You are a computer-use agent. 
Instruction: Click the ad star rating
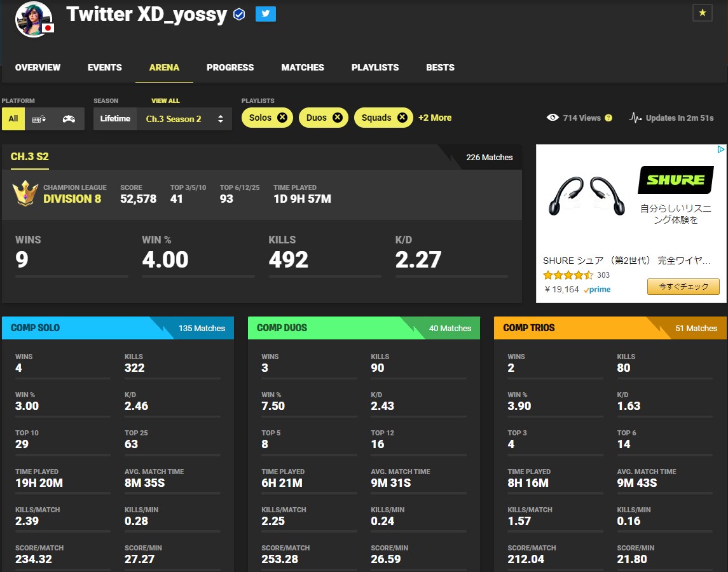pyautogui.click(x=568, y=275)
